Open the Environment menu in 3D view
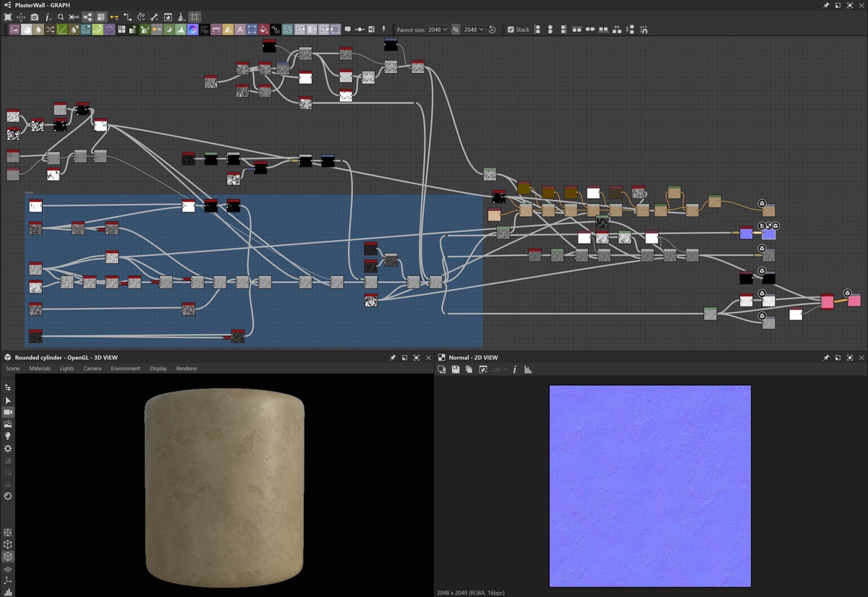This screenshot has width=868, height=597. click(125, 369)
